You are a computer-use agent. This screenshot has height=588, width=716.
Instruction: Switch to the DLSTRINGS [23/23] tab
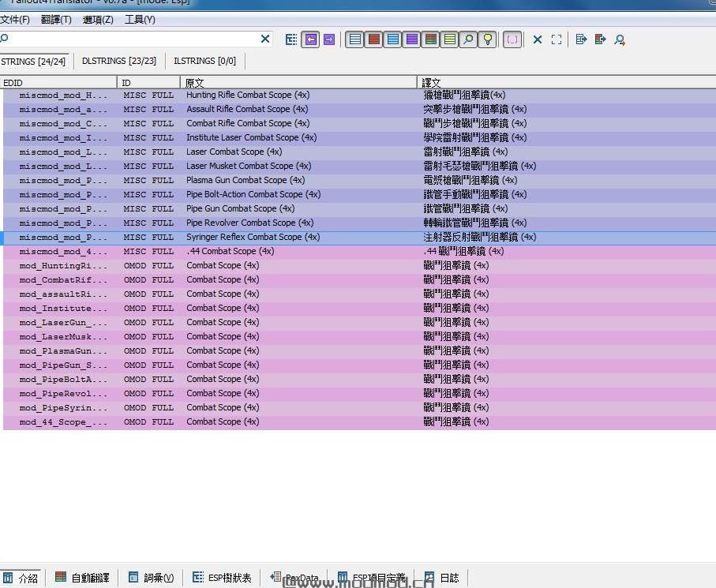pyautogui.click(x=119, y=62)
